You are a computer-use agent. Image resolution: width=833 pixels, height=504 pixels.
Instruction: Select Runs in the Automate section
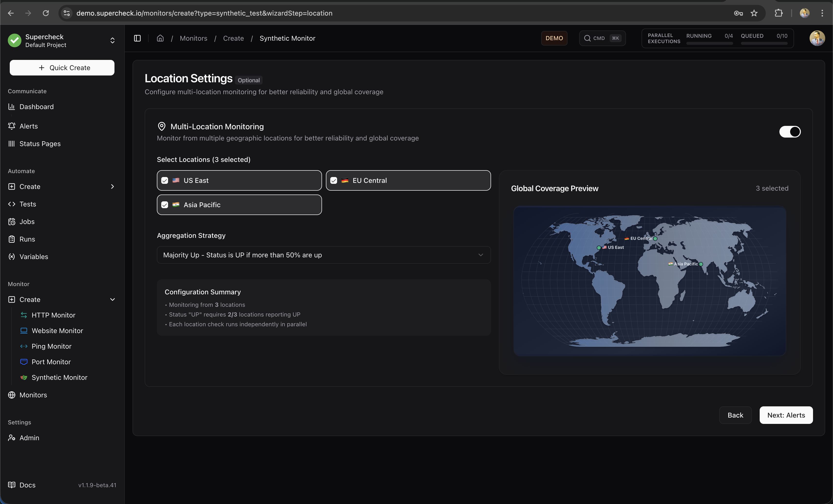pos(27,239)
